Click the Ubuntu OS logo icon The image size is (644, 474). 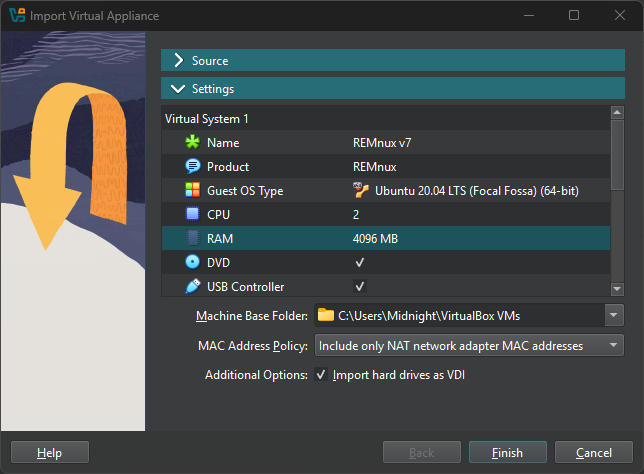click(x=362, y=191)
